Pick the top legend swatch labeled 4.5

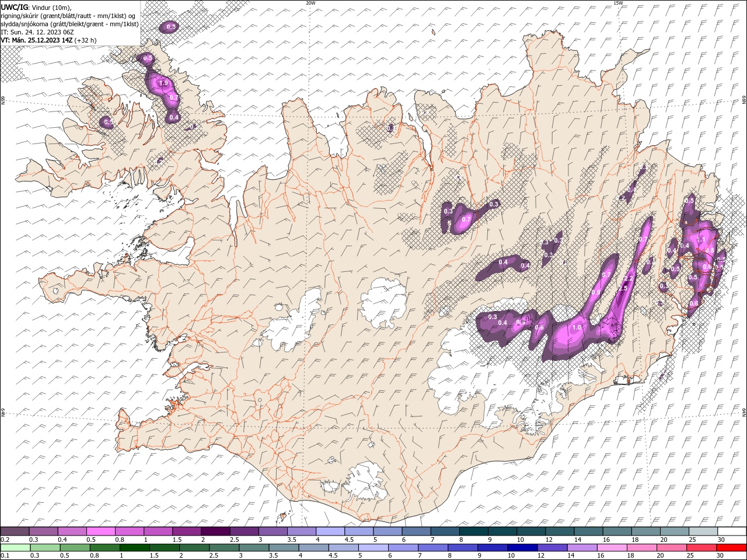(x=358, y=531)
